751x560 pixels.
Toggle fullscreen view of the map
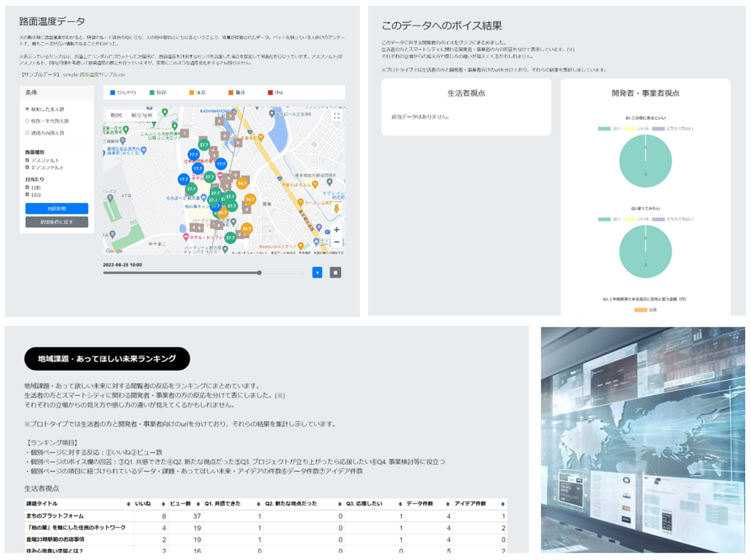(x=337, y=116)
